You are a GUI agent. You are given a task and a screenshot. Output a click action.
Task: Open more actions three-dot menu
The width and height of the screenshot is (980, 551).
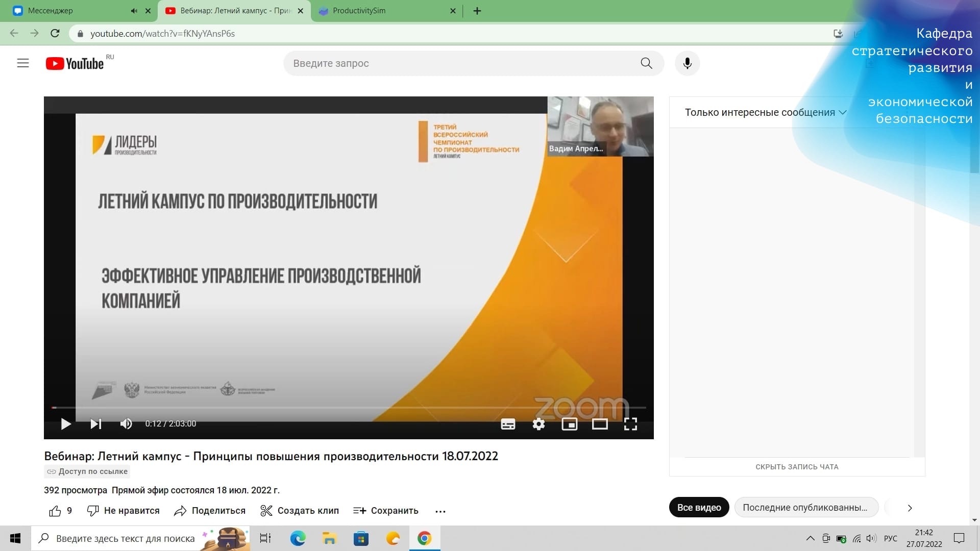[440, 511]
